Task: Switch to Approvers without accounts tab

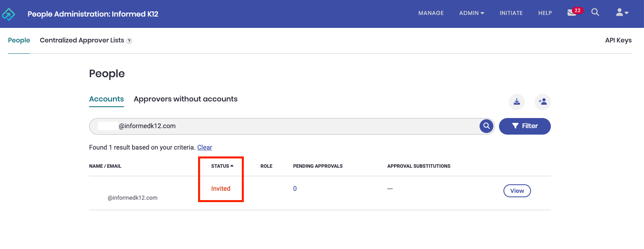Action: (x=186, y=99)
